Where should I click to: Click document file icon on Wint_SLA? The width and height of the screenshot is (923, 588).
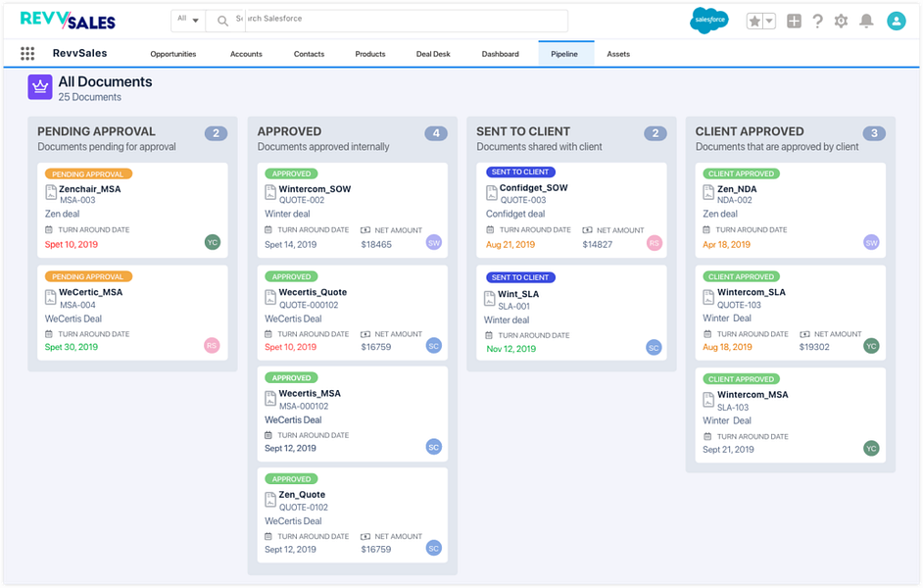[489, 298]
